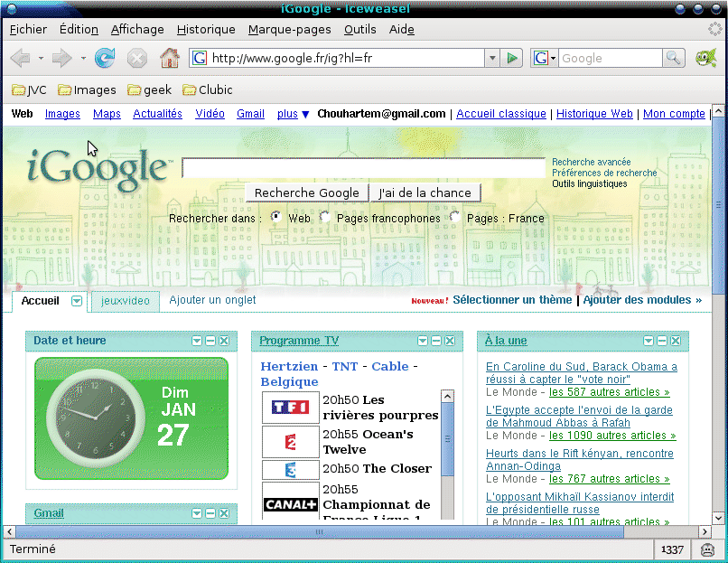Select the Pages : France radio button
This screenshot has height=563, width=728.
click(x=455, y=217)
